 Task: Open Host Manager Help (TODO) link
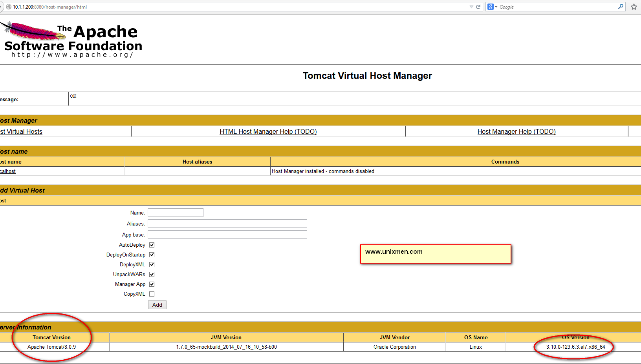pos(516,132)
